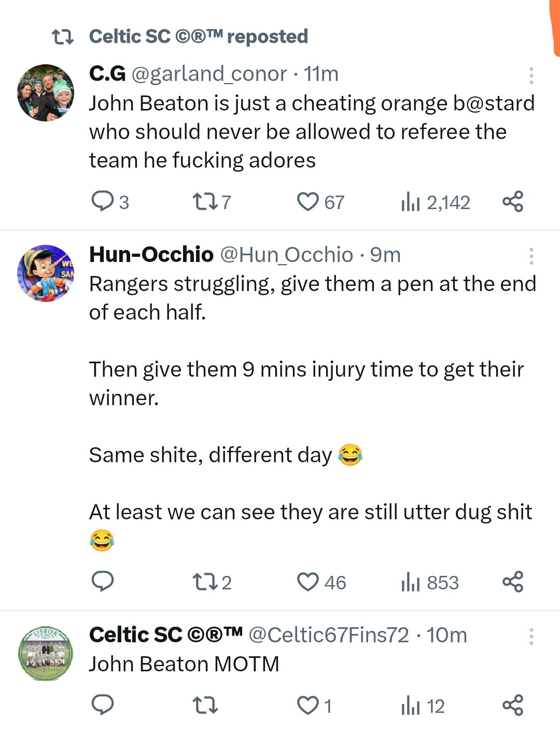Share C.G's John Beaton tweet
This screenshot has height=731, width=560.
pyautogui.click(x=513, y=201)
